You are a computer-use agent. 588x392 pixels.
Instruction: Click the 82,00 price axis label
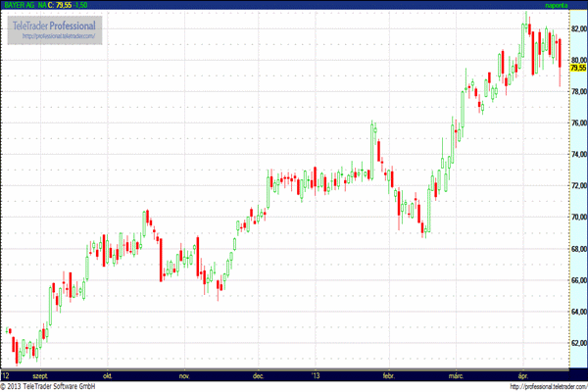tap(577, 28)
